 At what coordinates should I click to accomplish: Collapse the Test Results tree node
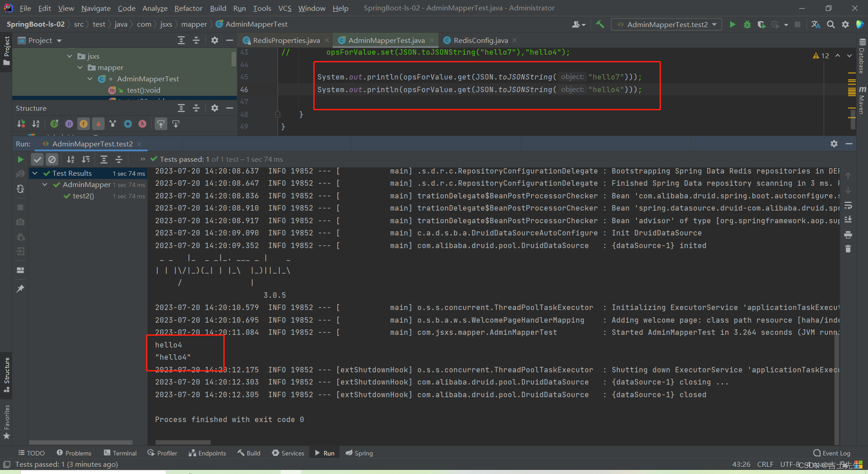[35, 173]
